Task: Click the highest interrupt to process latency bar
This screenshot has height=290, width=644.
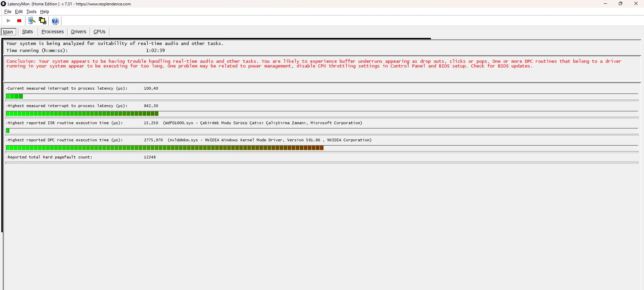Action: click(x=322, y=114)
